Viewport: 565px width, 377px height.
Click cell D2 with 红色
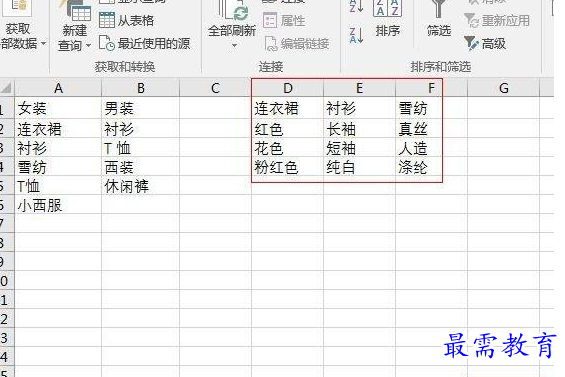click(288, 128)
